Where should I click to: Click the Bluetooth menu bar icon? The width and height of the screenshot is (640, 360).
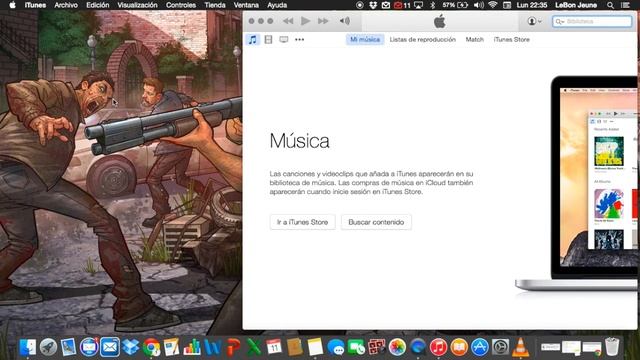click(433, 5)
